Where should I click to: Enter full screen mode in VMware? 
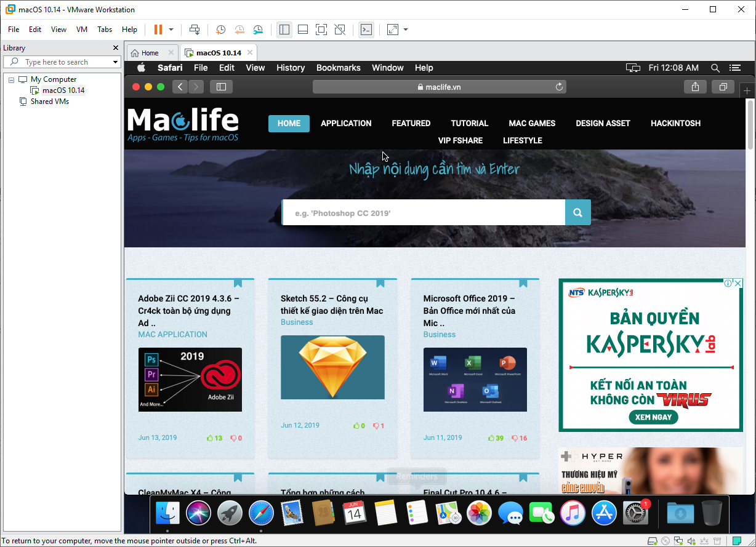pyautogui.click(x=321, y=29)
